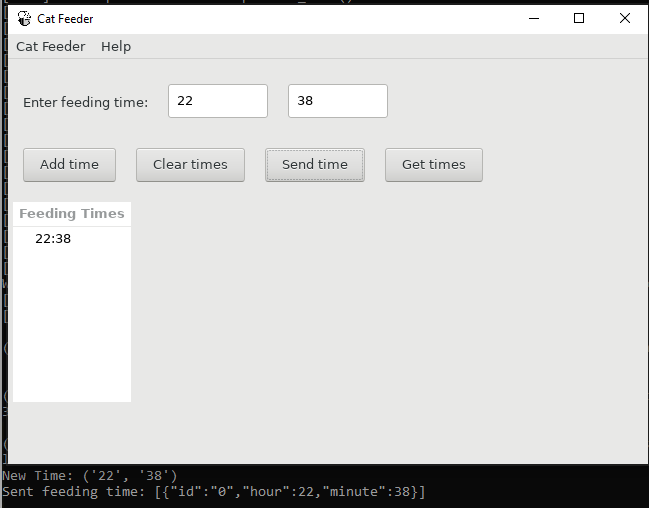Focus the hour field containing 22
The width and height of the screenshot is (649, 508).
[x=218, y=101]
